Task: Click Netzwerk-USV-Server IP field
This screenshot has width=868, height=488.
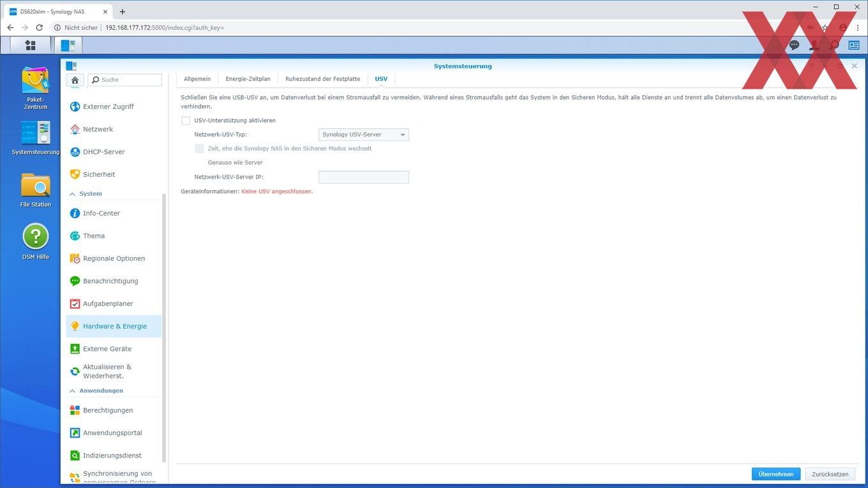Action: [364, 177]
